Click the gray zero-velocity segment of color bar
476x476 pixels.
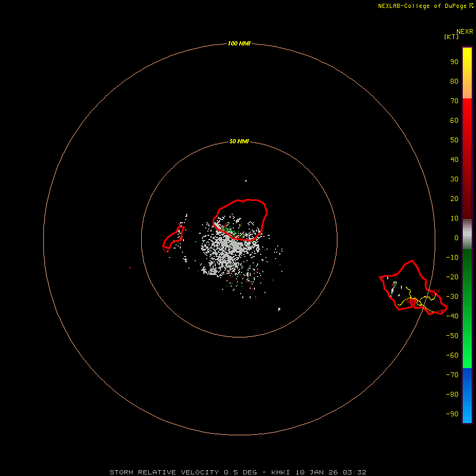pyautogui.click(x=467, y=234)
